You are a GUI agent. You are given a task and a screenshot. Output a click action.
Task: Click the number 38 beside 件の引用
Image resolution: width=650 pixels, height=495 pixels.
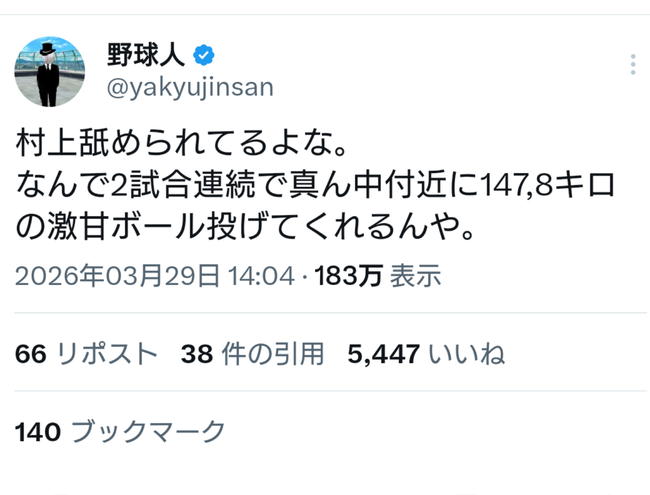(x=197, y=354)
